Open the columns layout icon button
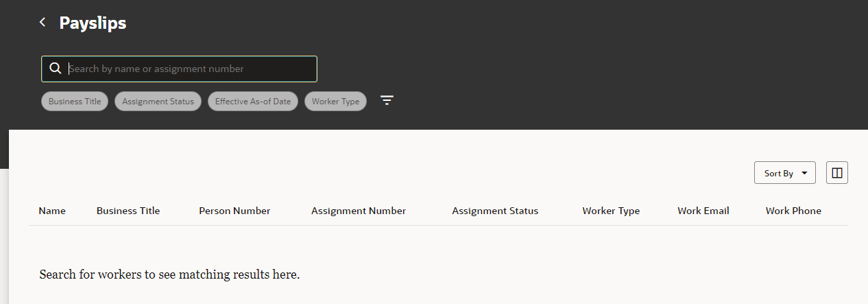 [x=836, y=173]
